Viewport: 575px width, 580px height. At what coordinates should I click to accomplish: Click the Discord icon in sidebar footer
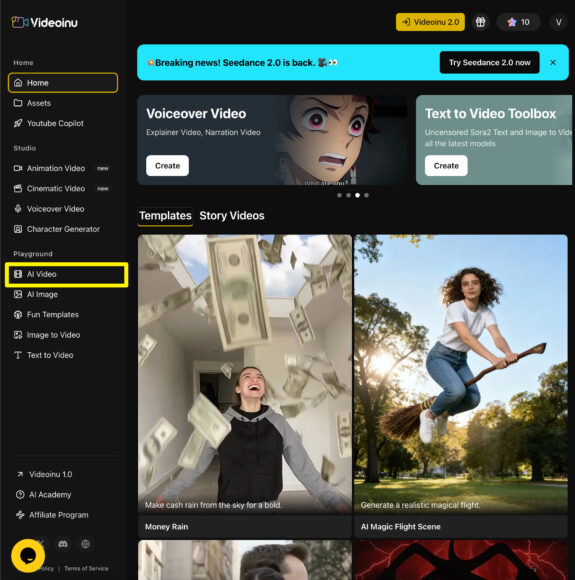(63, 544)
